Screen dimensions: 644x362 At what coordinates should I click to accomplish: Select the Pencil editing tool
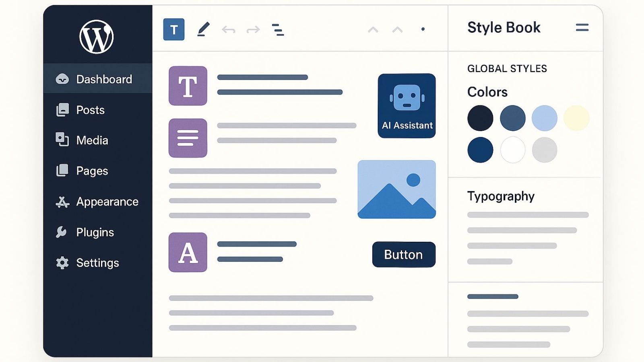click(203, 29)
